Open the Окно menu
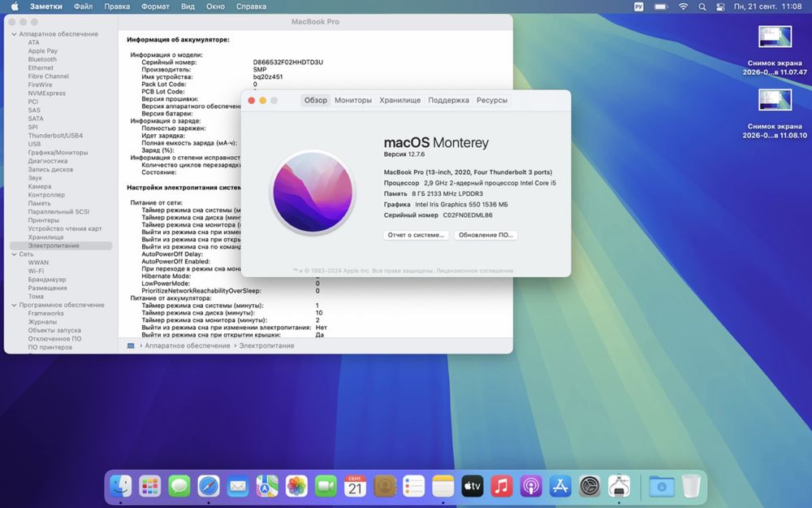Screen dimensions: 812x508 pos(215,7)
